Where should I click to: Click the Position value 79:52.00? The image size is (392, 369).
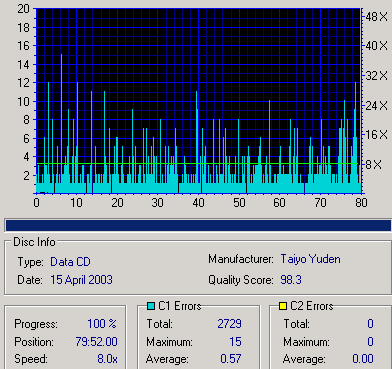click(96, 342)
